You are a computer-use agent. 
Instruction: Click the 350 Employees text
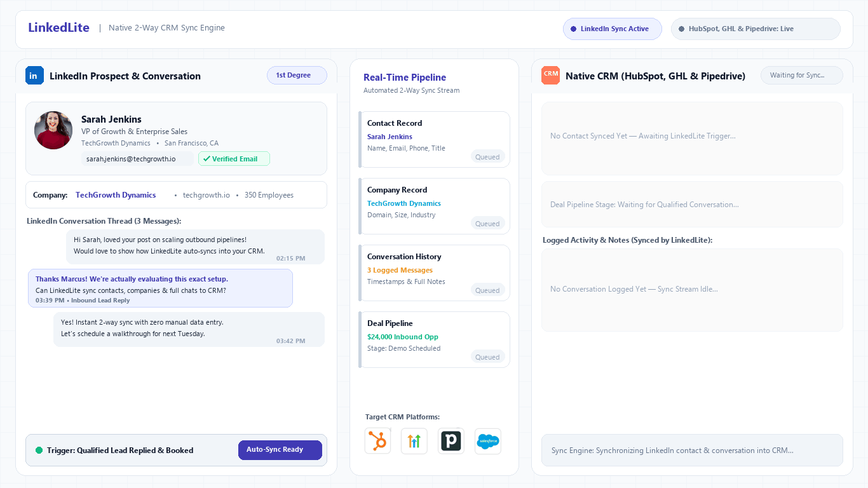[269, 195]
